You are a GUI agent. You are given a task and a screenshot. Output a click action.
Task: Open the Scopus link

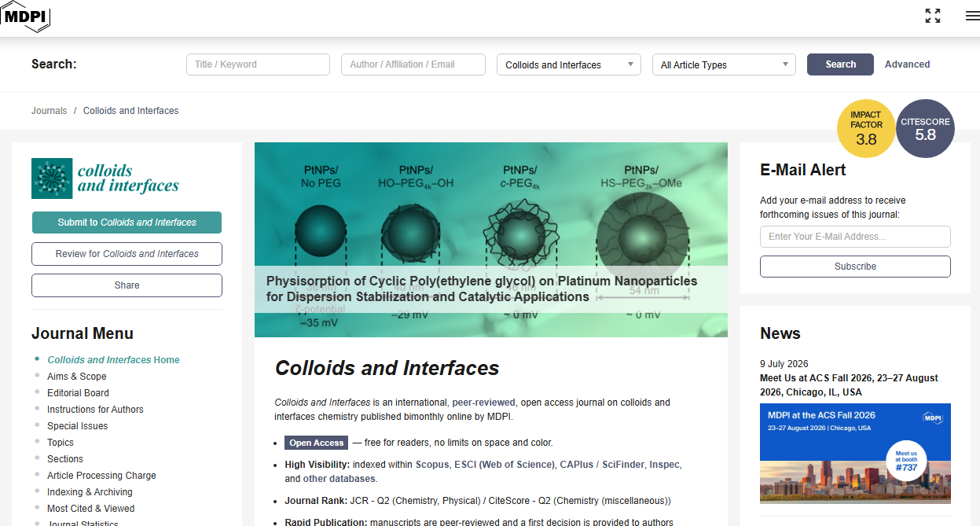[431, 465]
